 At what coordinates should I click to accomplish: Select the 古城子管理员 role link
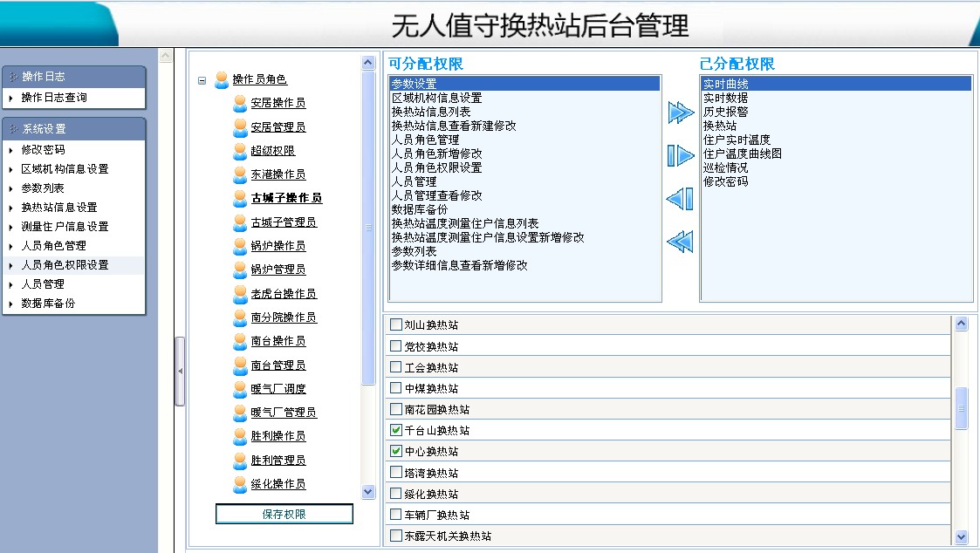click(284, 222)
